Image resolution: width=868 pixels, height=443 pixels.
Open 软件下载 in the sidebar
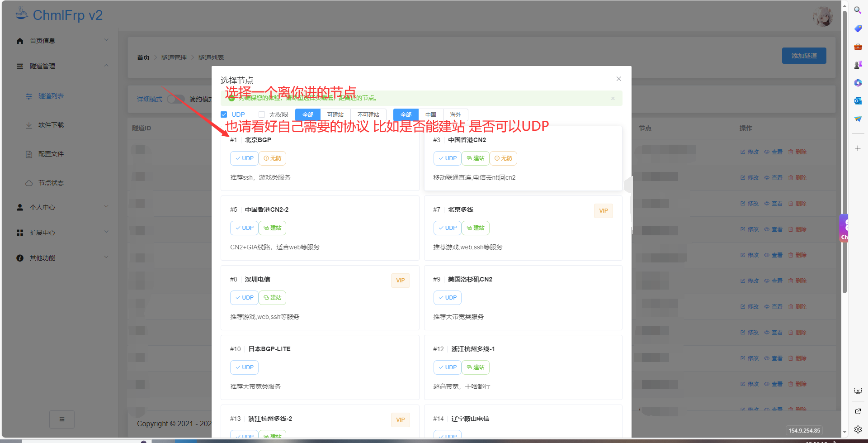click(51, 125)
